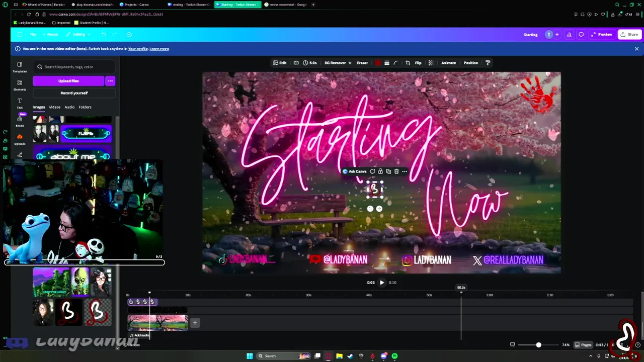The height and width of the screenshot is (362, 644).
Task: Click the Flip button
Action: tap(418, 63)
